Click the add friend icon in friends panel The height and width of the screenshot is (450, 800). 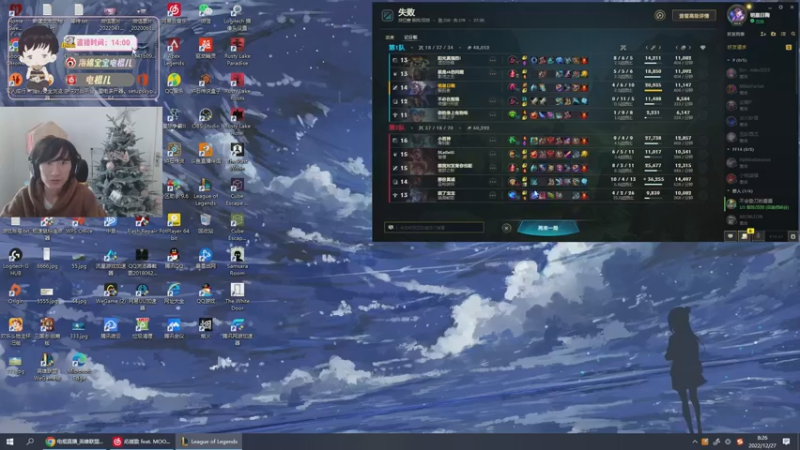point(763,34)
